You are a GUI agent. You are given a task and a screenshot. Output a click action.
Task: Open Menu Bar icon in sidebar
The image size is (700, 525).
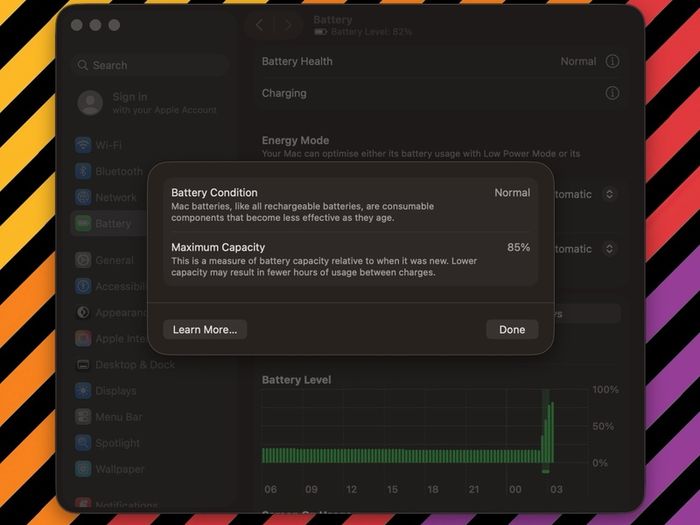pos(83,417)
